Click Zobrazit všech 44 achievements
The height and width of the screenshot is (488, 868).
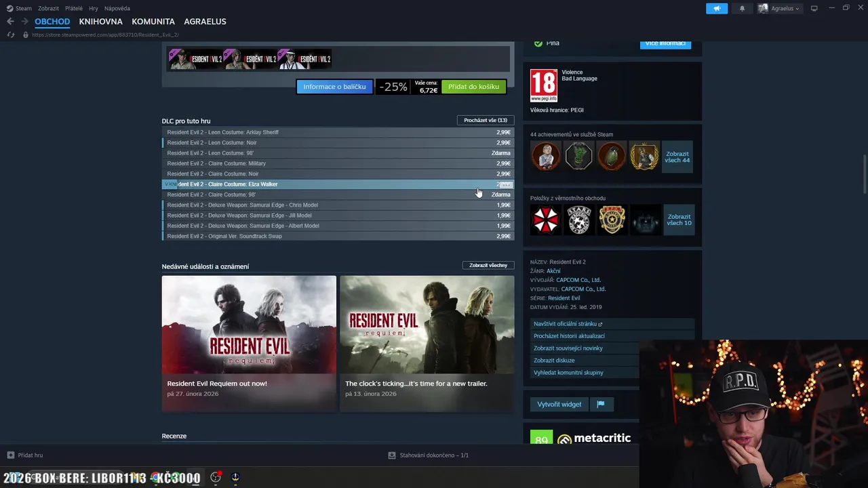point(677,157)
